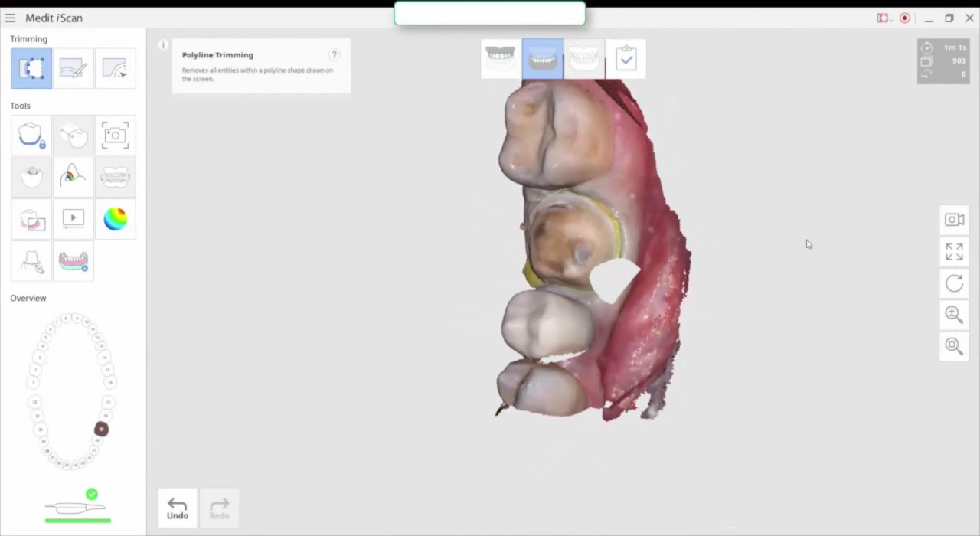Open the Screen Capture camera tool
Screen dimensions: 980x536
click(115, 136)
